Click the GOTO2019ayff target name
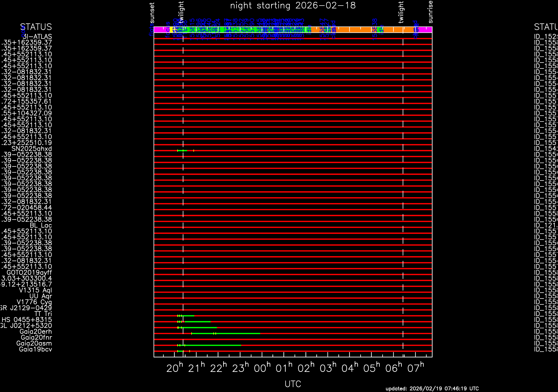558x392 pixels. [x=29, y=273]
